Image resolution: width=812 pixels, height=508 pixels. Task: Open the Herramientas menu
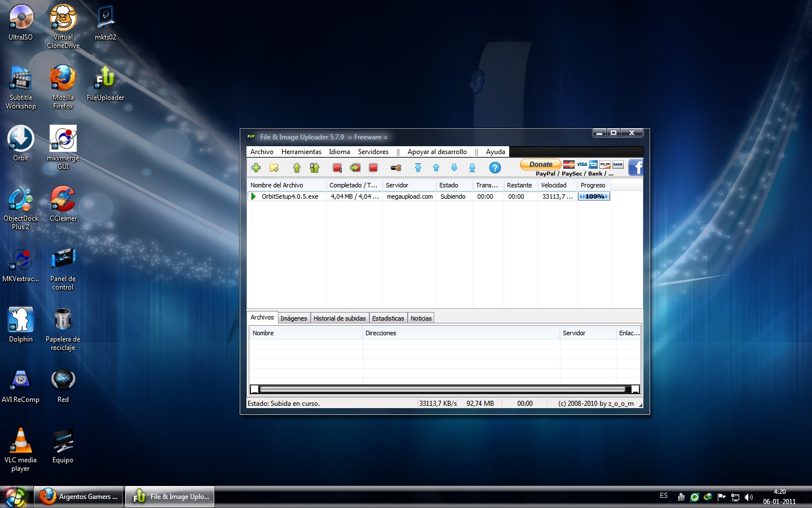point(301,152)
